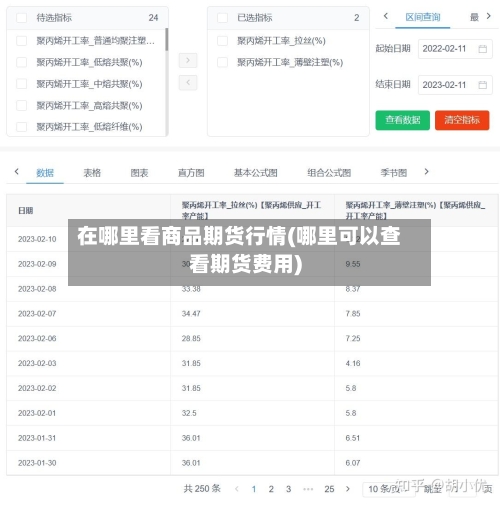
Task: Go to page 3
Action: tap(288, 489)
